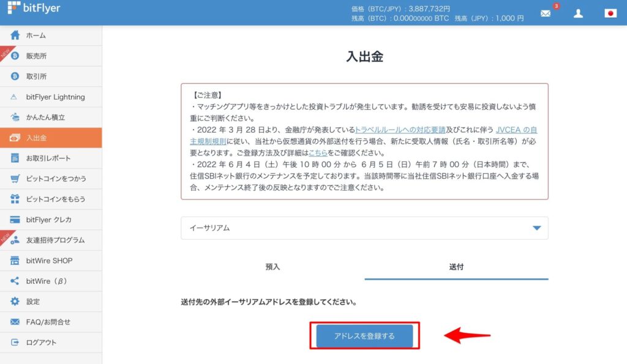The height and width of the screenshot is (364, 627).
Task: Switch to the 預入 tab
Action: click(x=272, y=267)
